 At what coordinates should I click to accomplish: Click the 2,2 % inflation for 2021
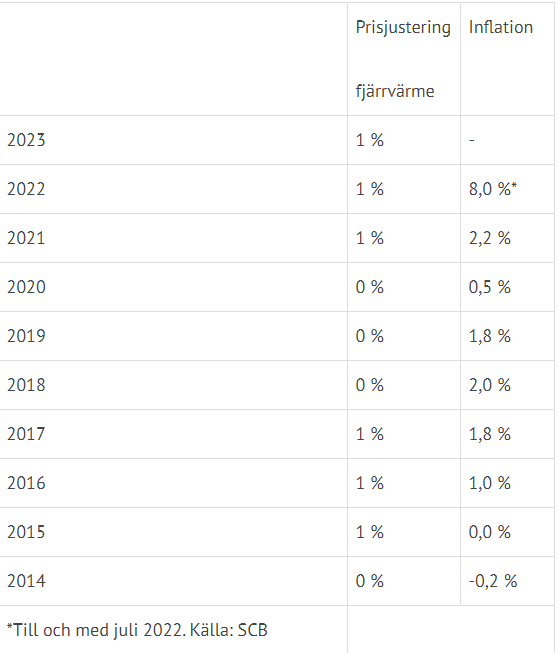489,238
